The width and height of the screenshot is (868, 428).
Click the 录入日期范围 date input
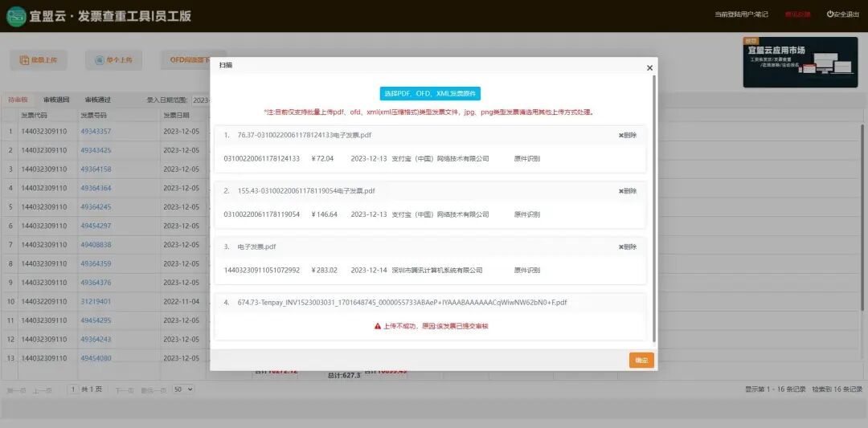coord(200,100)
